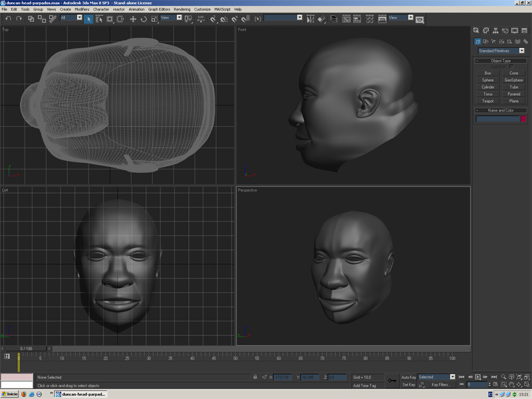Toggle the selection lock padlock icon
Screen dimensions: 532x399
pos(255,377)
